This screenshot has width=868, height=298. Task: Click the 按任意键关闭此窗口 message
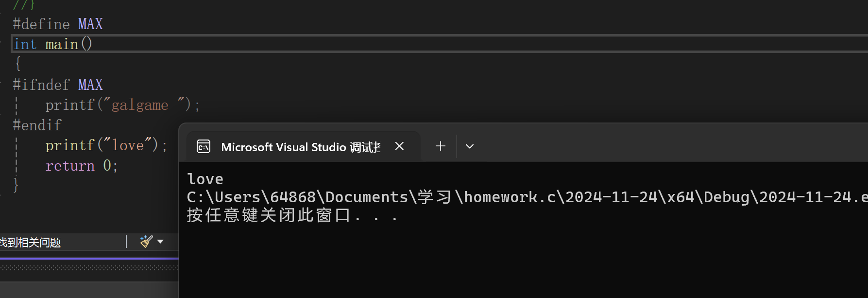click(x=269, y=215)
